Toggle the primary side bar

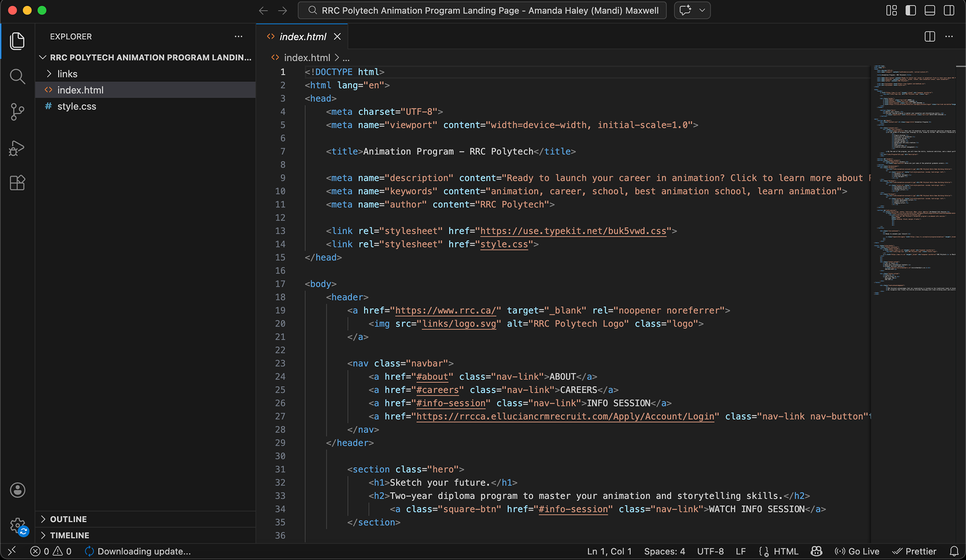click(x=911, y=11)
